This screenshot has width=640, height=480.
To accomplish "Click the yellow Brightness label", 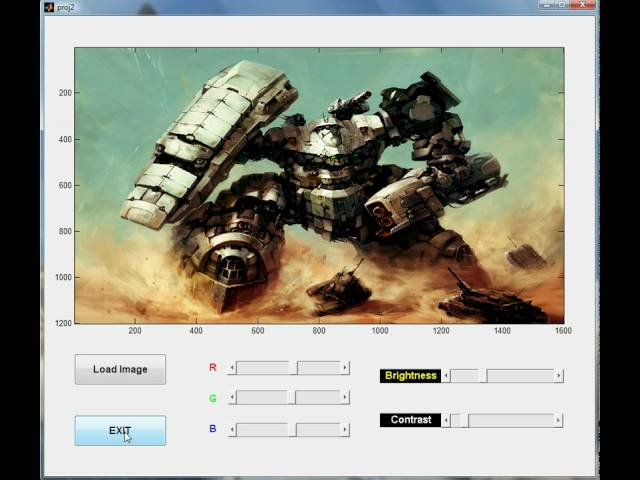I will point(411,376).
